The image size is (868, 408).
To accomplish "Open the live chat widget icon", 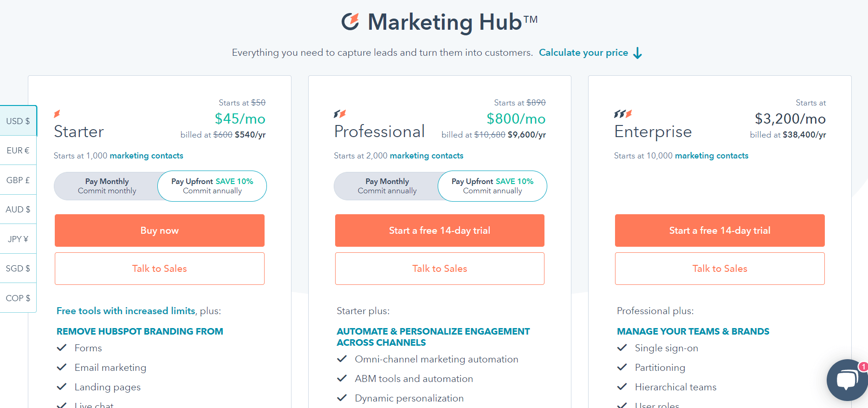I will tap(848, 380).
